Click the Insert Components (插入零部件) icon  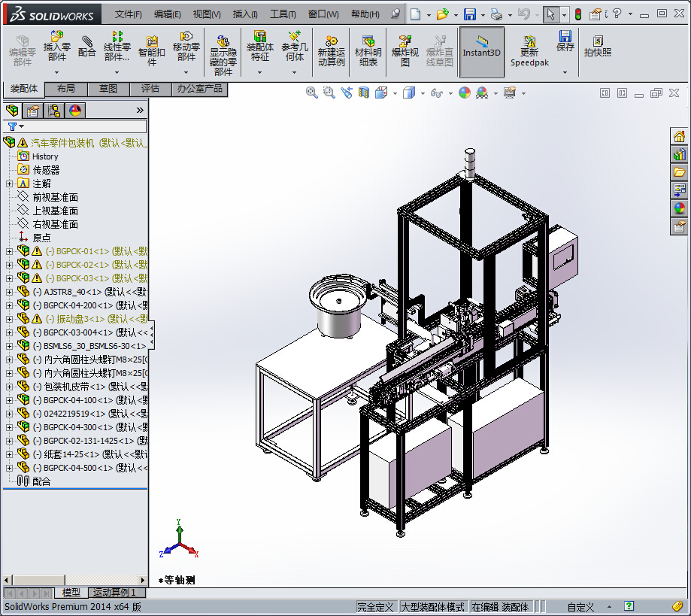(57, 47)
